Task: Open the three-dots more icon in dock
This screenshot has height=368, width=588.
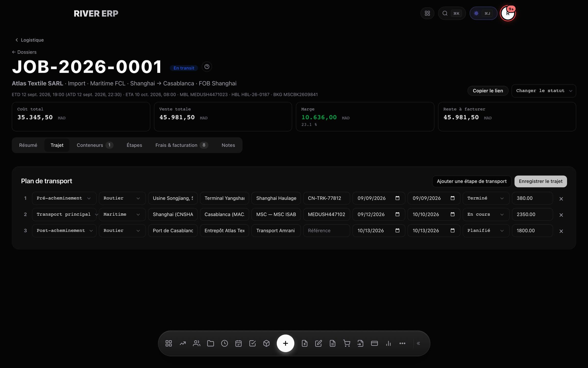Action: pos(402,343)
